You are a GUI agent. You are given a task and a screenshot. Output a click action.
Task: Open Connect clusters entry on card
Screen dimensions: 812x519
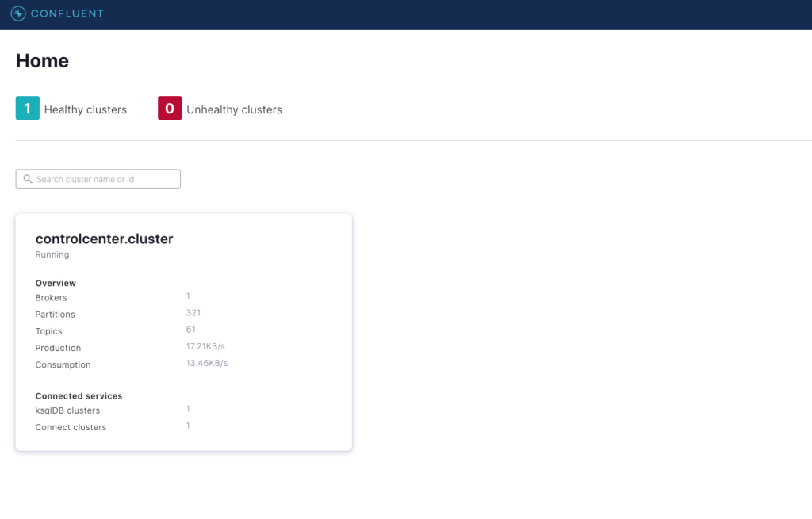click(x=71, y=427)
